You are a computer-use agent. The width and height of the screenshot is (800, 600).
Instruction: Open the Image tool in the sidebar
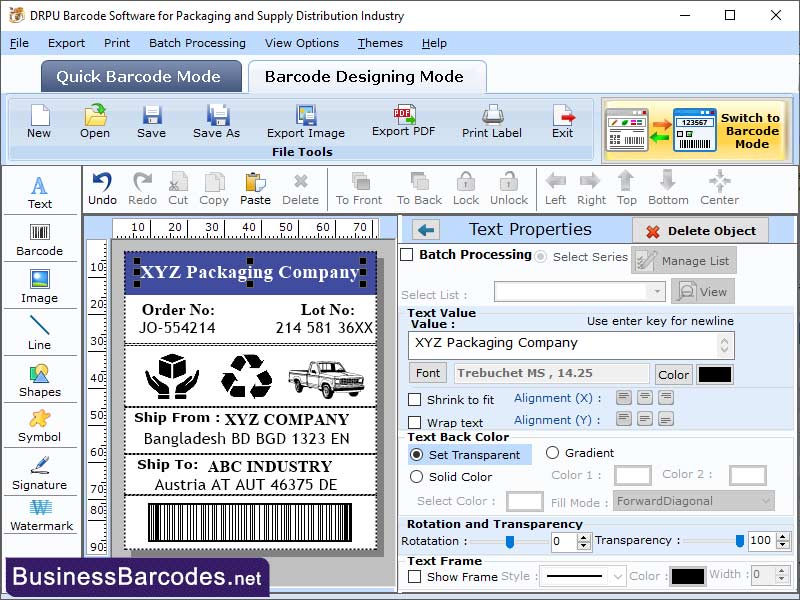tap(40, 286)
